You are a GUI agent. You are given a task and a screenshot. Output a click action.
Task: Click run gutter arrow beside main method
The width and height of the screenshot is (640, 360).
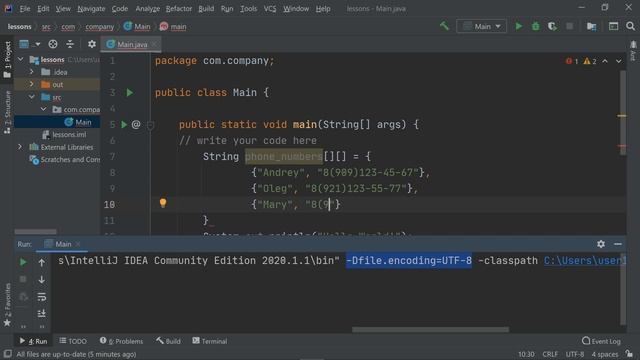(x=124, y=124)
